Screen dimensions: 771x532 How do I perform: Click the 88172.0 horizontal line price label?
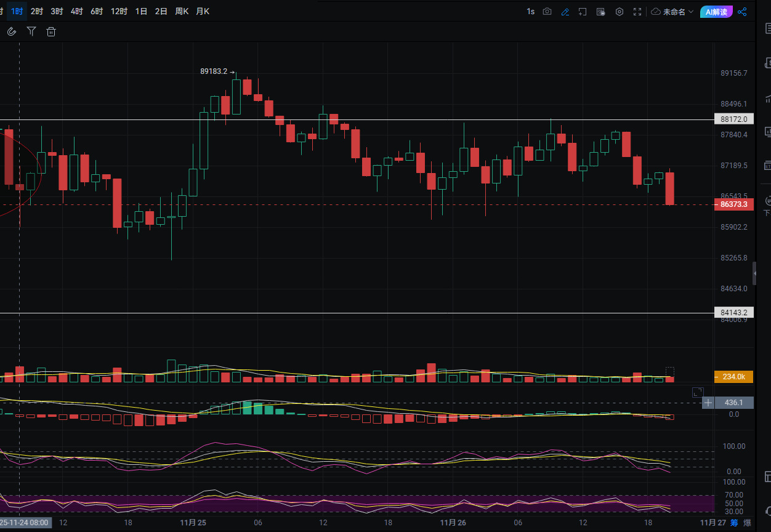733,119
